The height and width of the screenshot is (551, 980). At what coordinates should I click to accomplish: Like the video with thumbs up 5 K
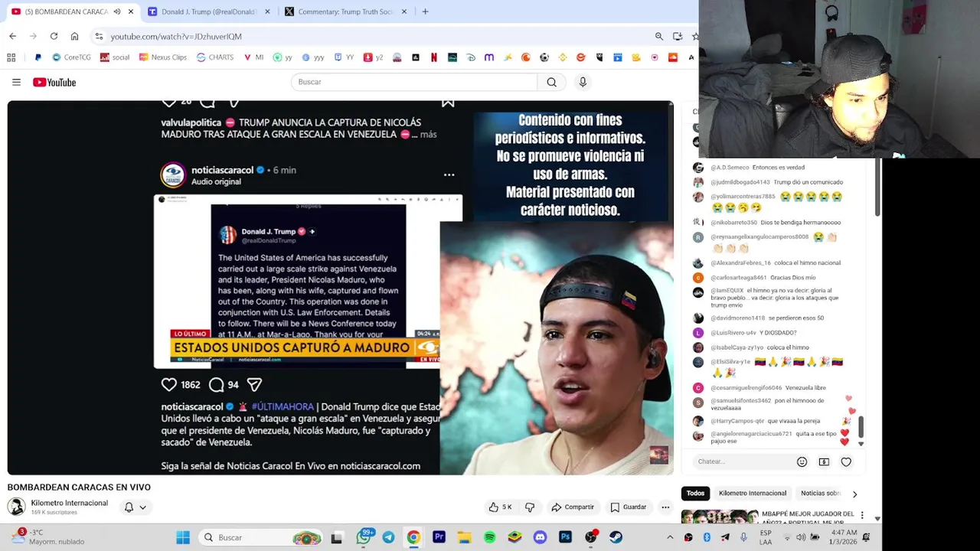point(501,507)
